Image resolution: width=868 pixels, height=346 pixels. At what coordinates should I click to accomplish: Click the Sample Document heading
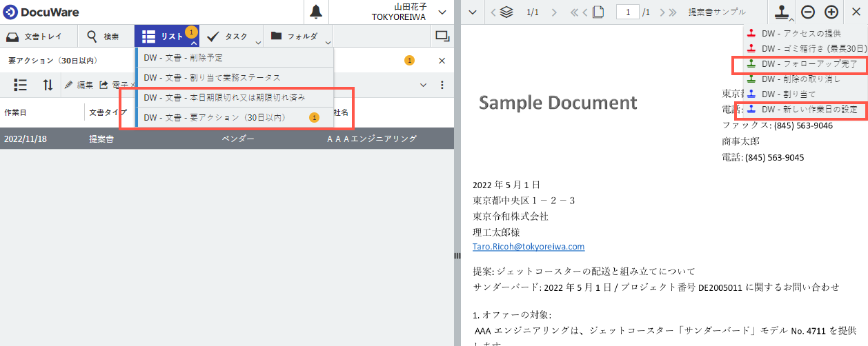pyautogui.click(x=558, y=103)
